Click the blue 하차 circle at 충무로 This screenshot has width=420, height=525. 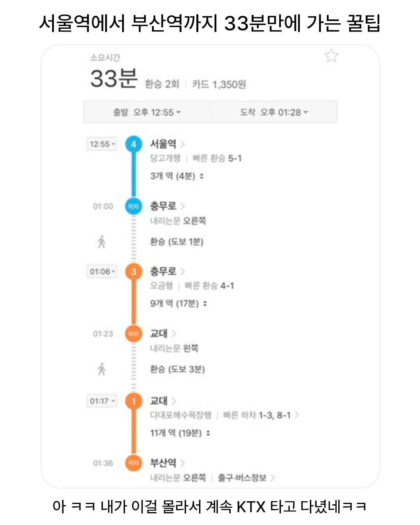(133, 206)
